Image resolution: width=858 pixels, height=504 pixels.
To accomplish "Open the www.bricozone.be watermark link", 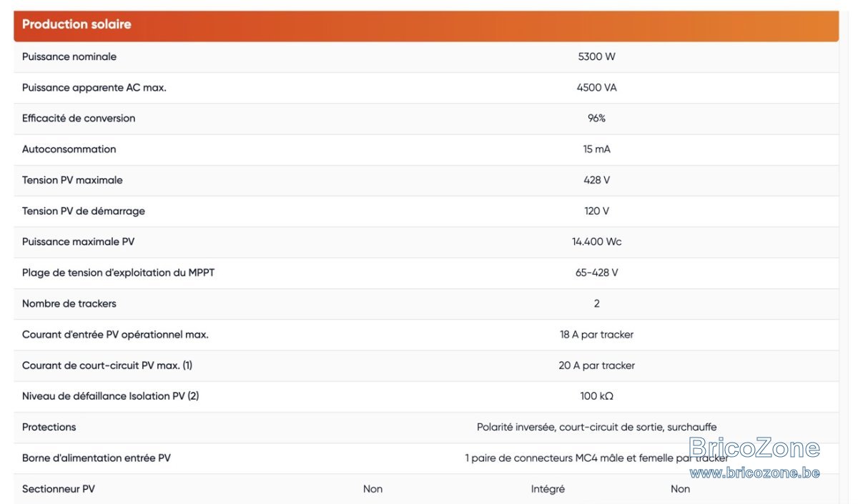I will 754,473.
